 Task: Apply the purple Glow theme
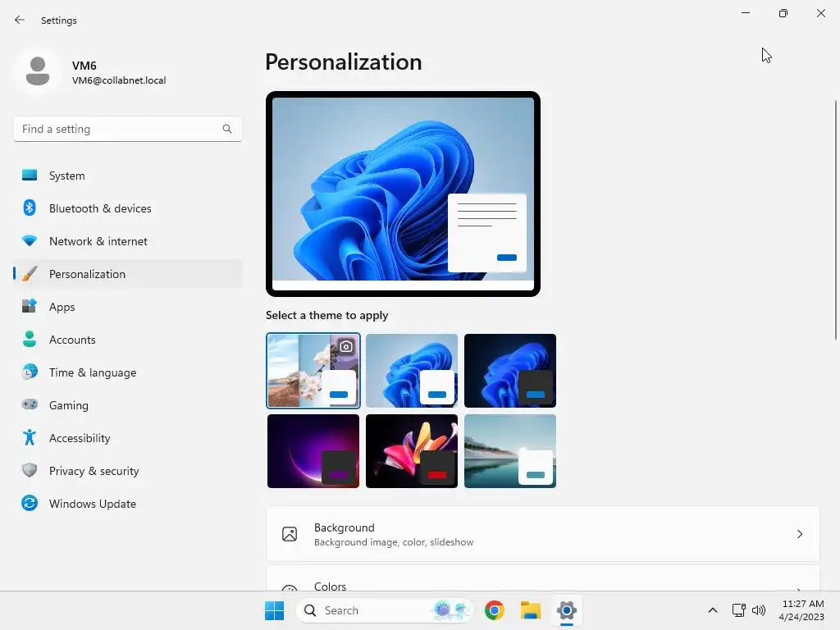click(x=313, y=451)
